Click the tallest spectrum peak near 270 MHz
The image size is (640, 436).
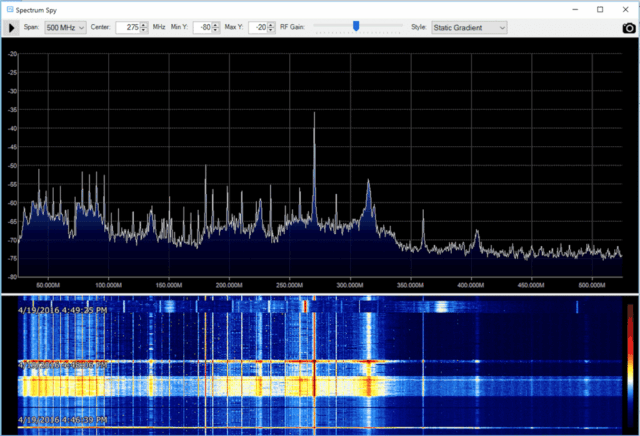click(x=314, y=130)
